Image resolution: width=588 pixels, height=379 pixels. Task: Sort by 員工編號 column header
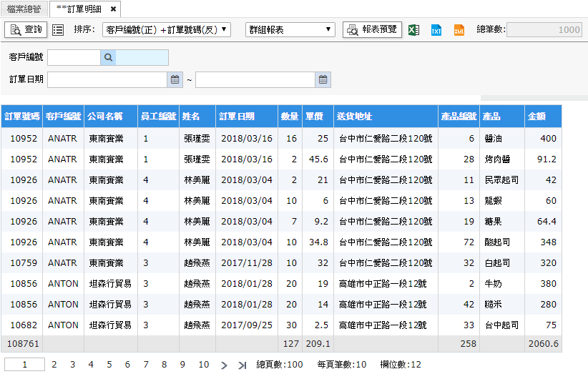(x=158, y=117)
